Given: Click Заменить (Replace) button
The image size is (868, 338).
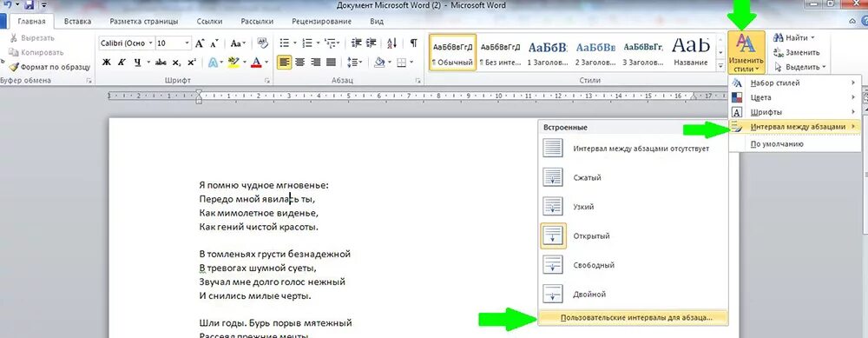Looking at the screenshot, I should coord(797,53).
